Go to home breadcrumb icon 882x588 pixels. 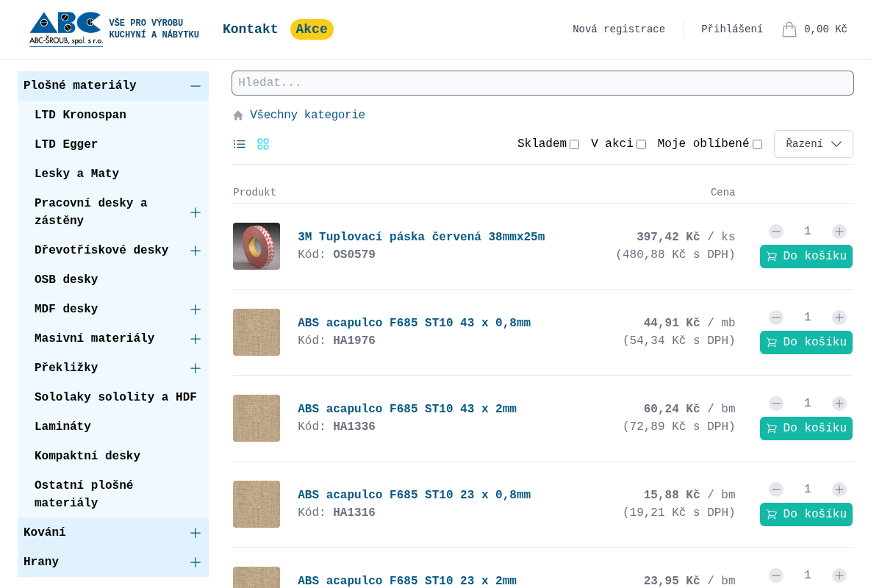[238, 115]
